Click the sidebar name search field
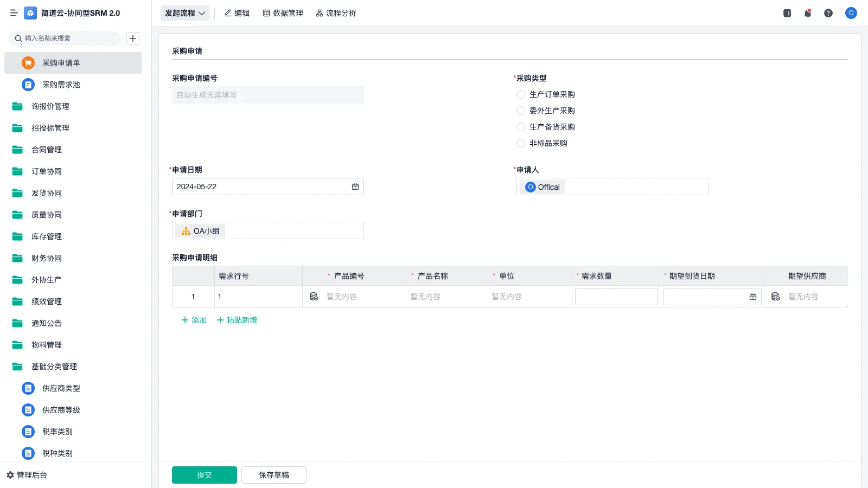Screen dimensions: 868x488 65,38
